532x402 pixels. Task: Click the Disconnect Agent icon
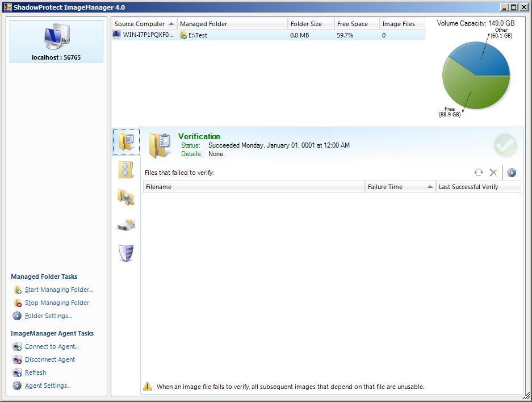[17, 359]
